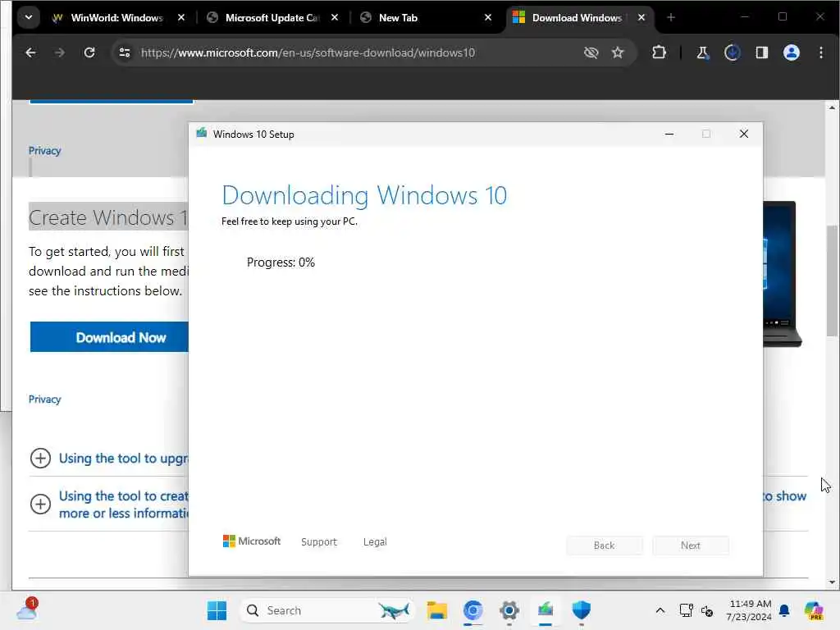Switch to the Microsoft Update Catalog tab
This screenshot has width=840, height=630.
272,18
